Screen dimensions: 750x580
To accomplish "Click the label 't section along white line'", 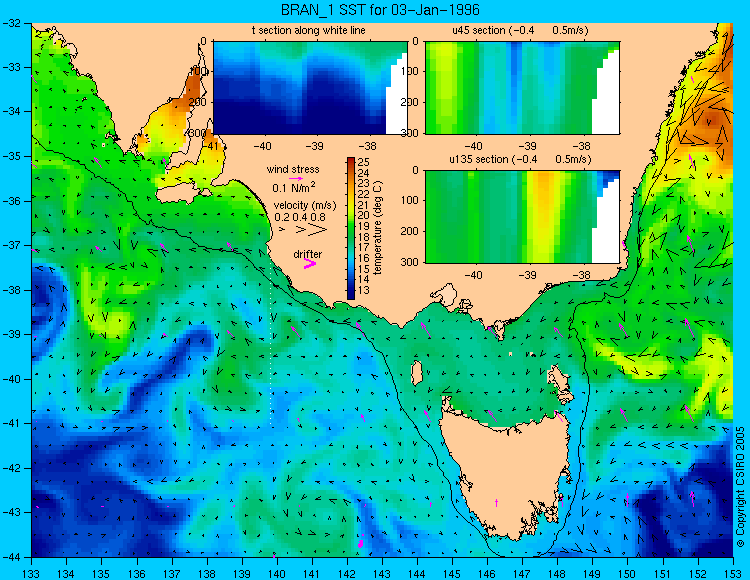I will tap(309, 31).
